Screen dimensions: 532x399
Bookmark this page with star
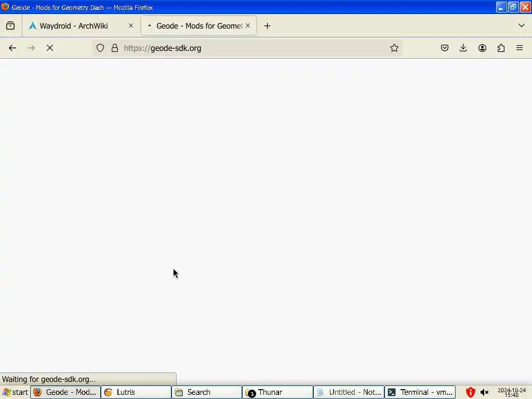[394, 48]
